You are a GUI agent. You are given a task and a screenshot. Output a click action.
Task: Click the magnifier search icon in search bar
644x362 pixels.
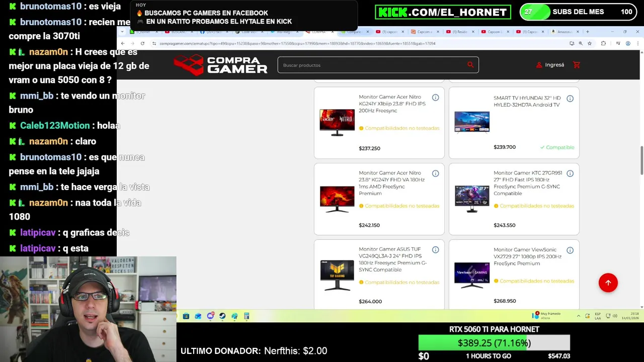pyautogui.click(x=470, y=64)
